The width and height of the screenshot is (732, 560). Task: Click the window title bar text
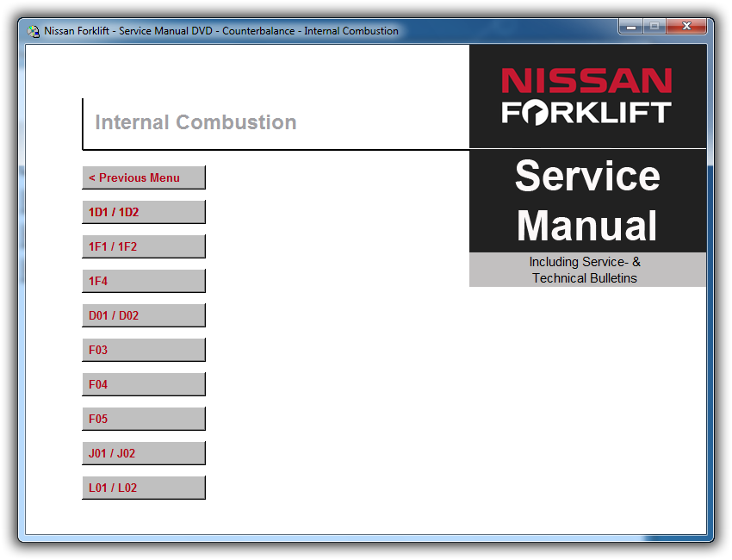pyautogui.click(x=221, y=31)
